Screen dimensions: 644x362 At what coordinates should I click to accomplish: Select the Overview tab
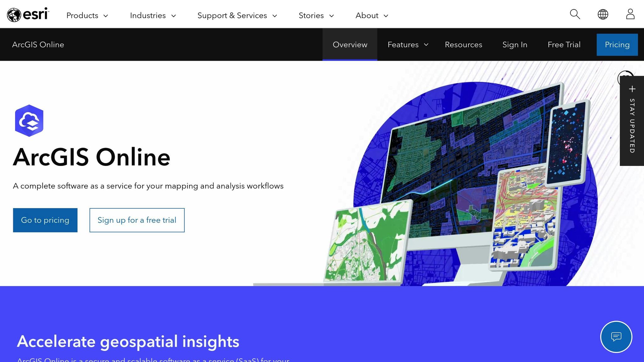click(x=350, y=45)
